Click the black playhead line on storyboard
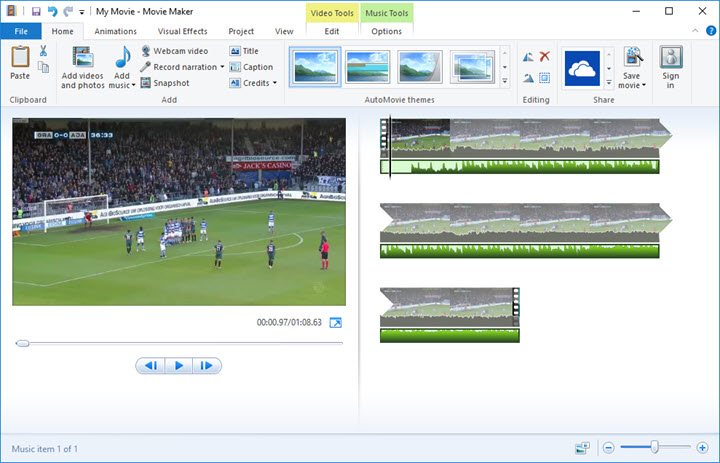 point(390,147)
